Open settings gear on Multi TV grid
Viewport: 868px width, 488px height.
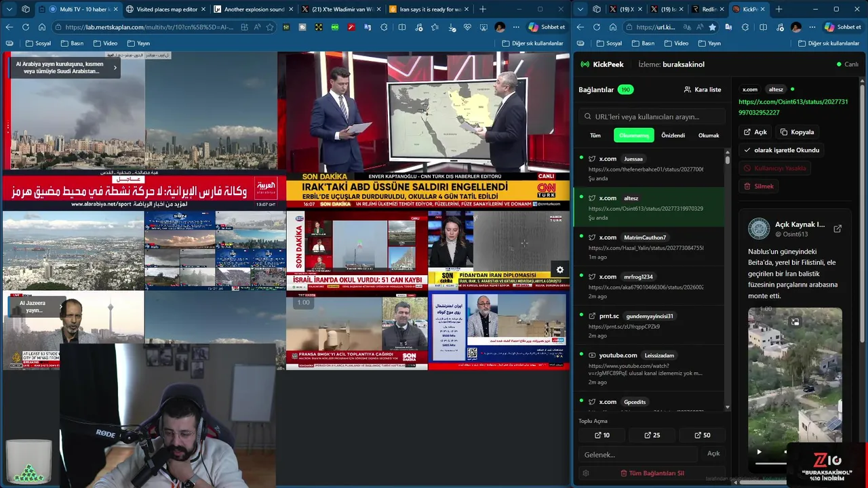pyautogui.click(x=560, y=270)
